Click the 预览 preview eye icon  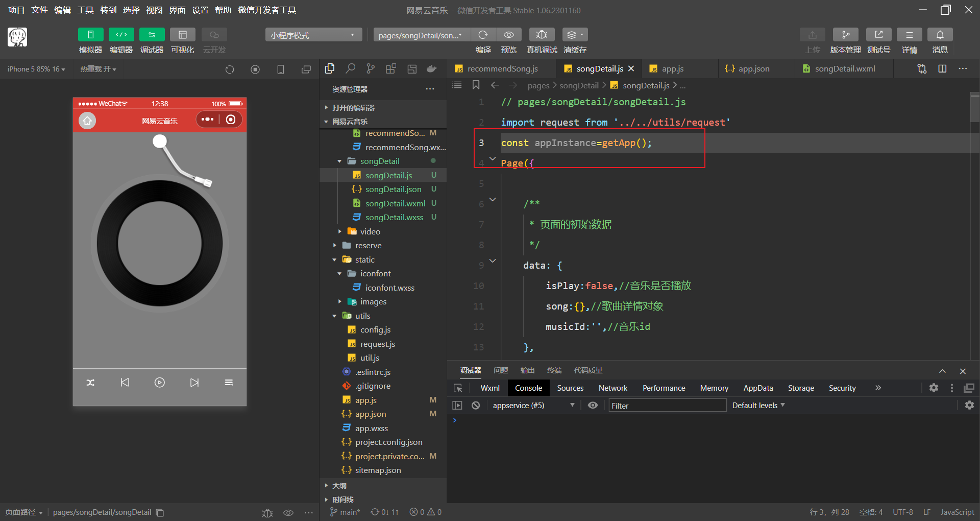click(508, 35)
